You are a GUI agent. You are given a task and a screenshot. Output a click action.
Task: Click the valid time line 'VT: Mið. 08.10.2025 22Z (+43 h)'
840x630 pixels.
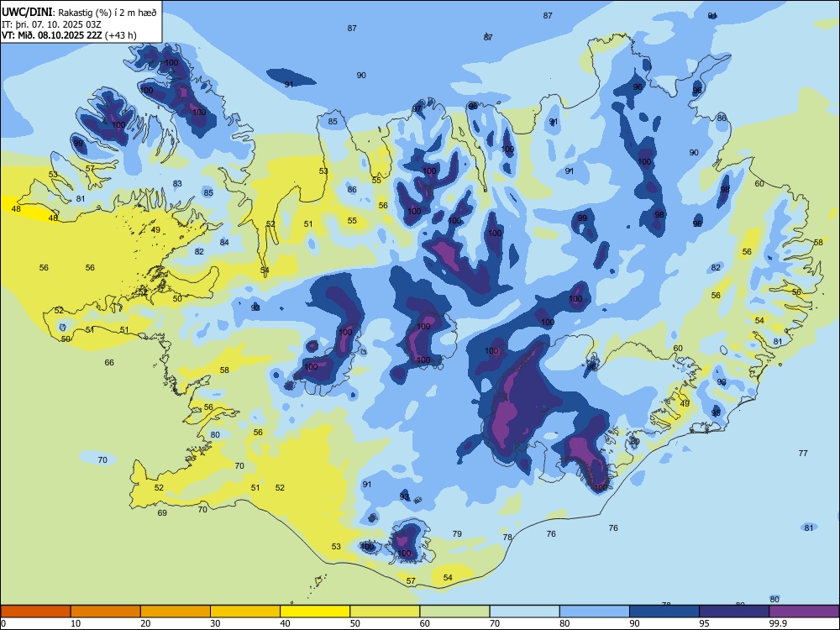click(x=69, y=35)
